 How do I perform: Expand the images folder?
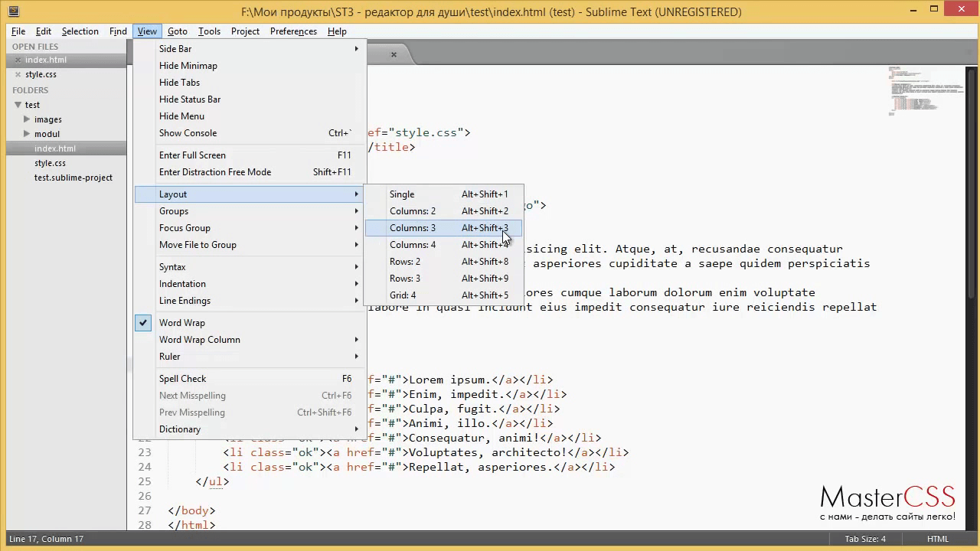[27, 119]
